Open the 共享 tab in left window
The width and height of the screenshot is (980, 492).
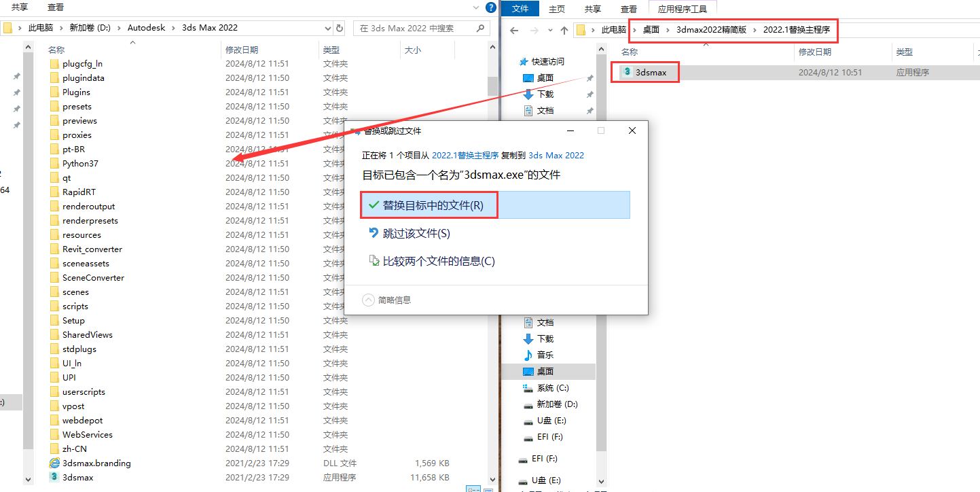[x=20, y=7]
